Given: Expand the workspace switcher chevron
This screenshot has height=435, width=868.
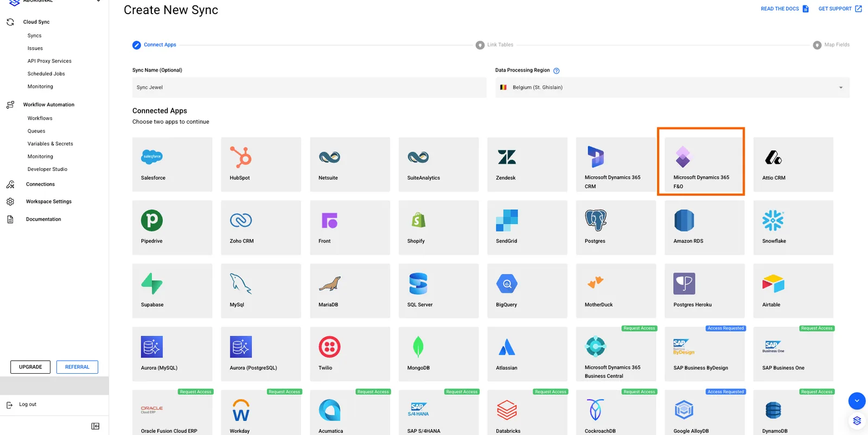Looking at the screenshot, I should pyautogui.click(x=98, y=1).
